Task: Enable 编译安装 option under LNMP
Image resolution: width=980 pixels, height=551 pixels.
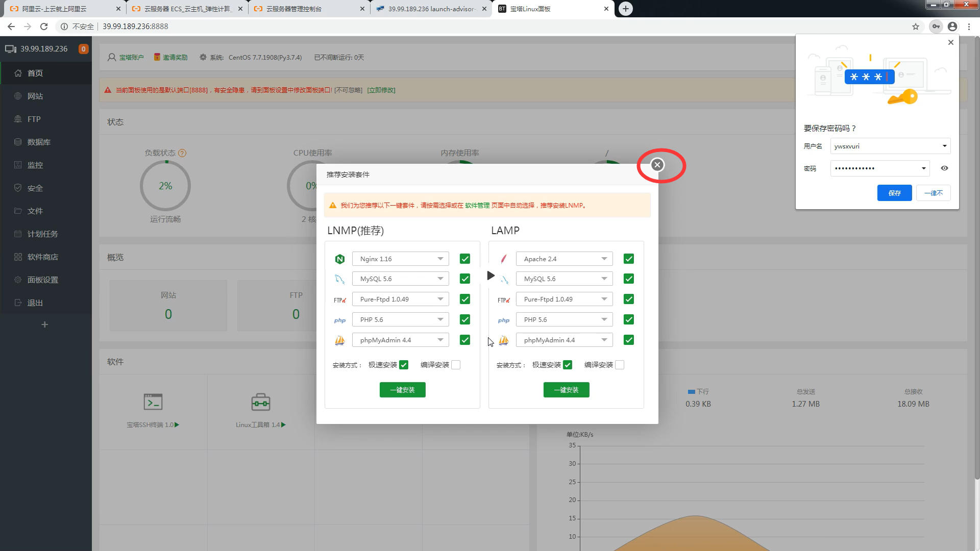Action: [456, 365]
